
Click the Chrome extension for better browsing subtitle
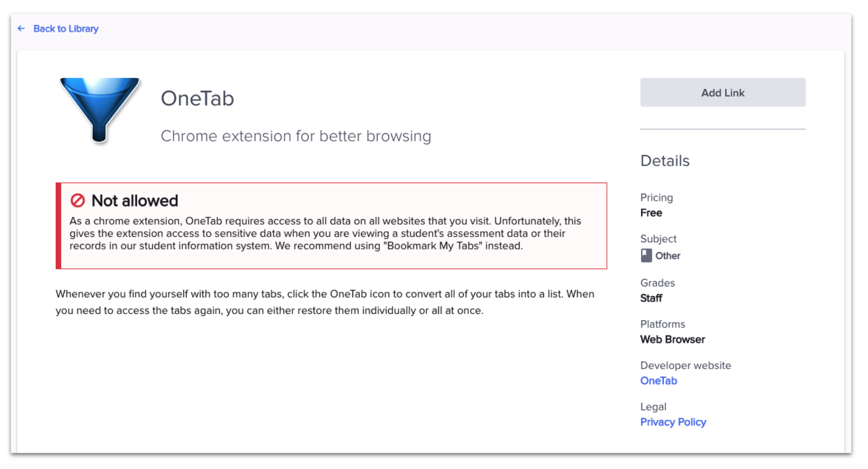[x=295, y=136]
